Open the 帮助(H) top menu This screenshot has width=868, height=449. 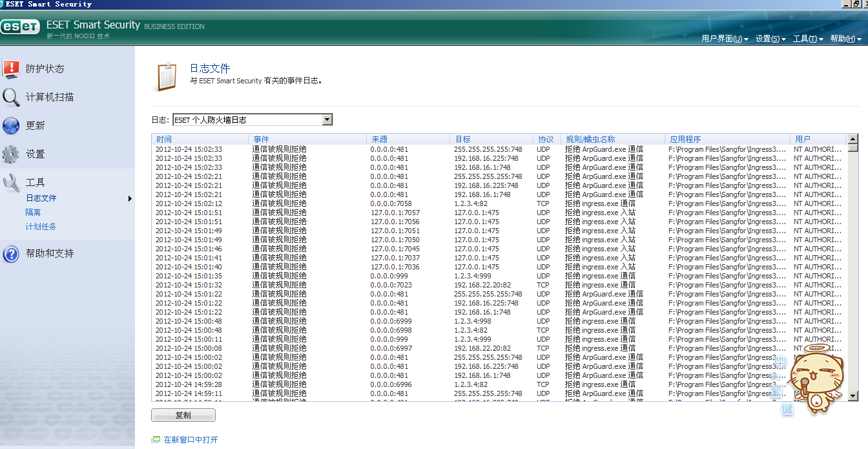(846, 39)
